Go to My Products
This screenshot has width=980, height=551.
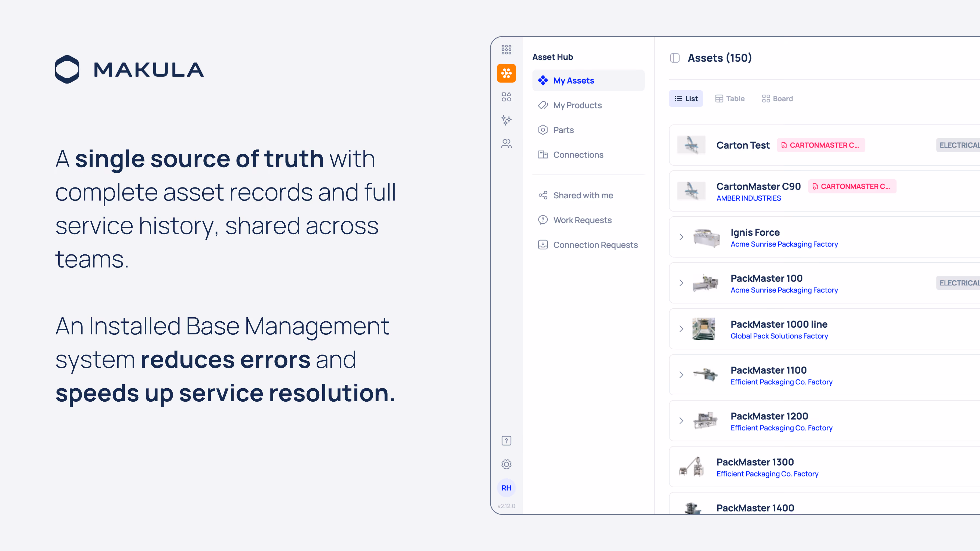[589, 105]
